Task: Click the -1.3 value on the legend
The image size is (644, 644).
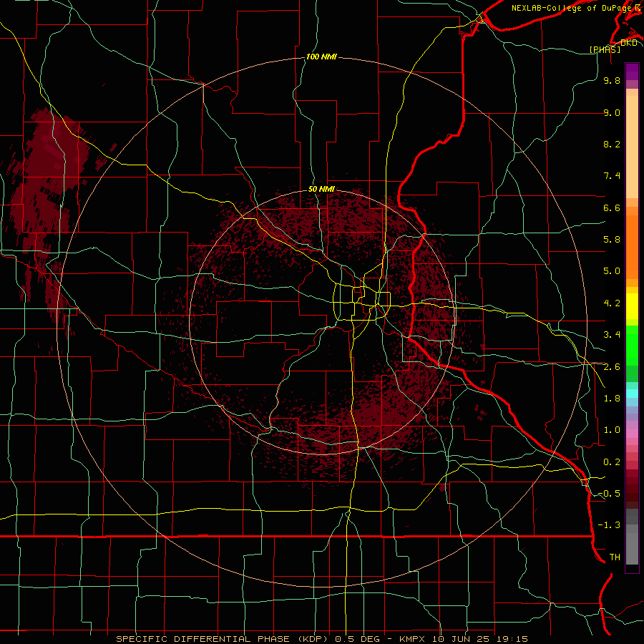Action: [x=609, y=525]
